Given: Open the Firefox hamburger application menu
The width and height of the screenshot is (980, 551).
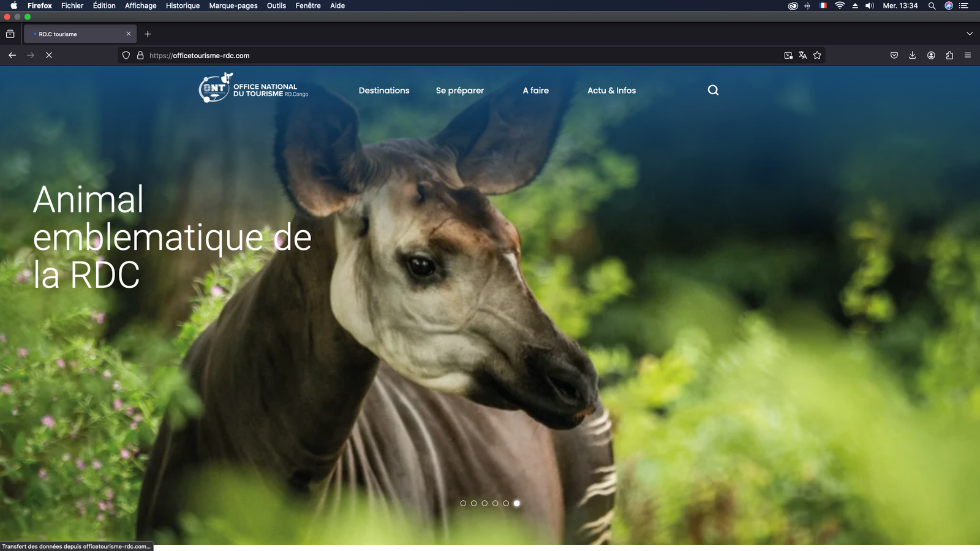Looking at the screenshot, I should [968, 55].
